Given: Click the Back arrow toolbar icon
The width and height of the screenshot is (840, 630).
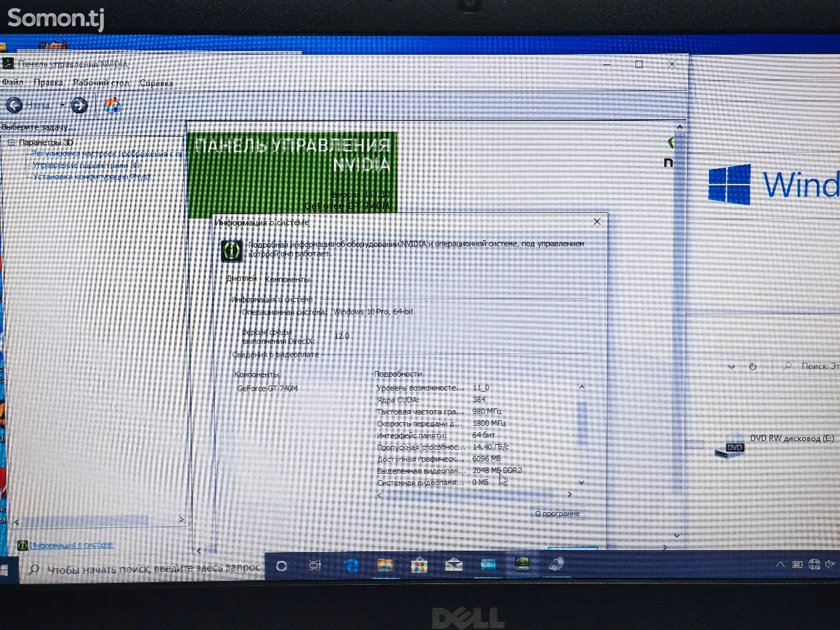Looking at the screenshot, I should pos(14,106).
